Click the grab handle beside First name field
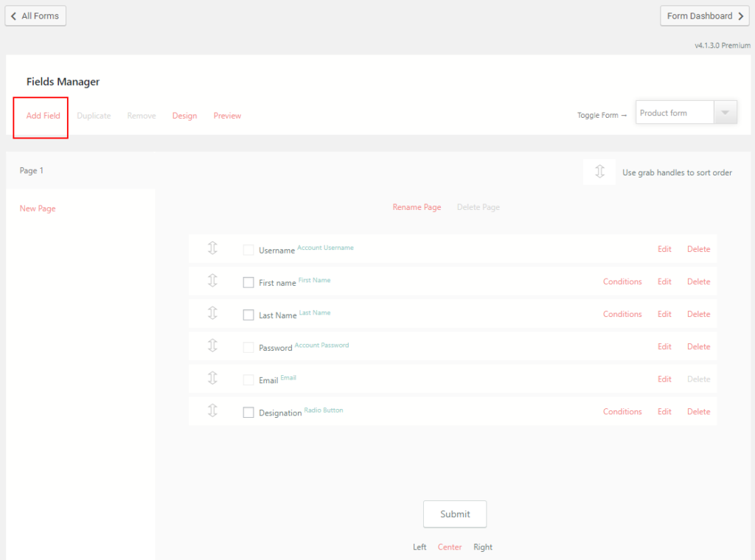755x560 pixels. (212, 281)
